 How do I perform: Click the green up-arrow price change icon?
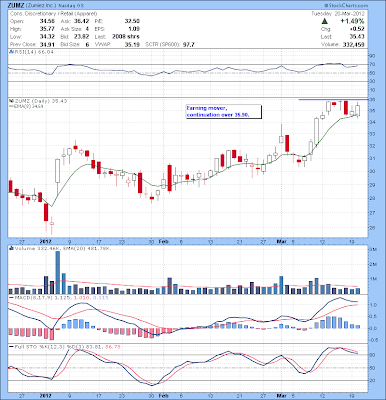click(324, 21)
